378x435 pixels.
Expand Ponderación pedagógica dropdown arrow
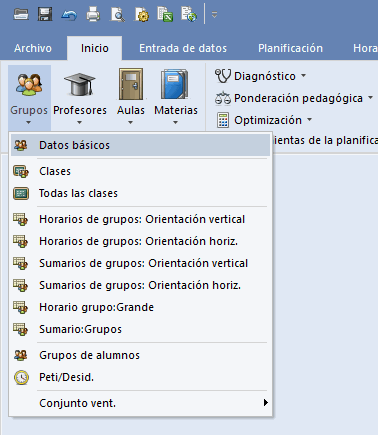(370, 98)
